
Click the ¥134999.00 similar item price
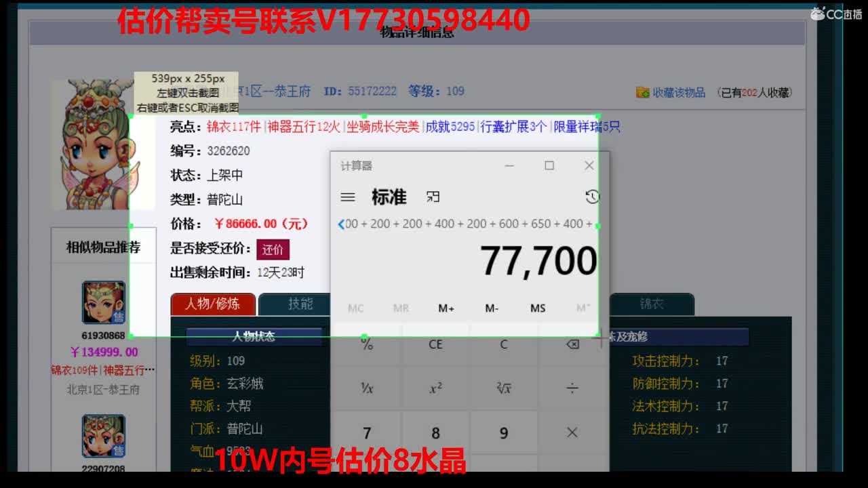click(104, 352)
